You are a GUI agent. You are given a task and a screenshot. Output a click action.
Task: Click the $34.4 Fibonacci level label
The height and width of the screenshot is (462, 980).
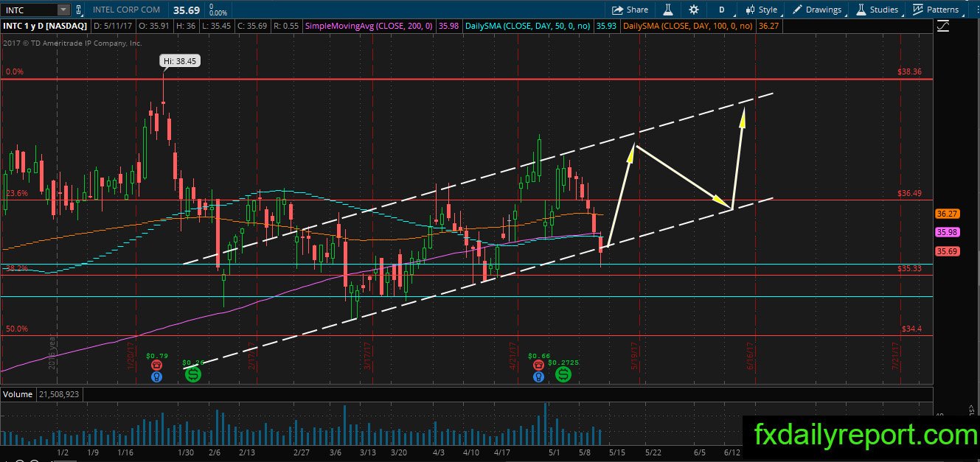[911, 329]
